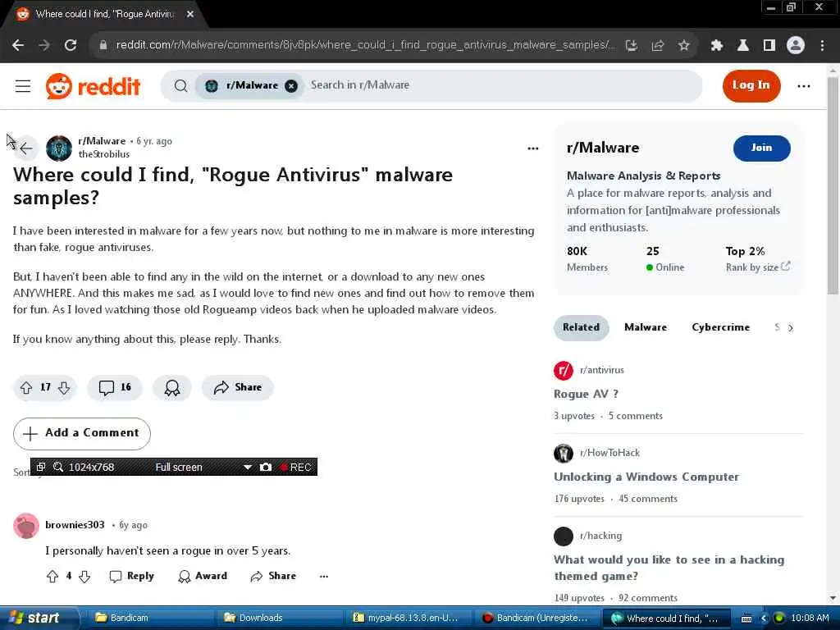Open Chrome Labs flask icon
Image resolution: width=840 pixels, height=630 pixels.
(x=742, y=46)
